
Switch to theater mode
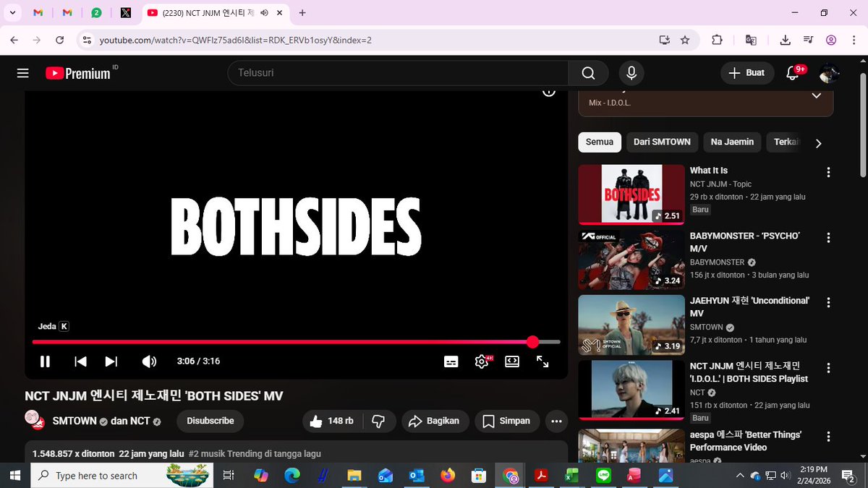[512, 361]
